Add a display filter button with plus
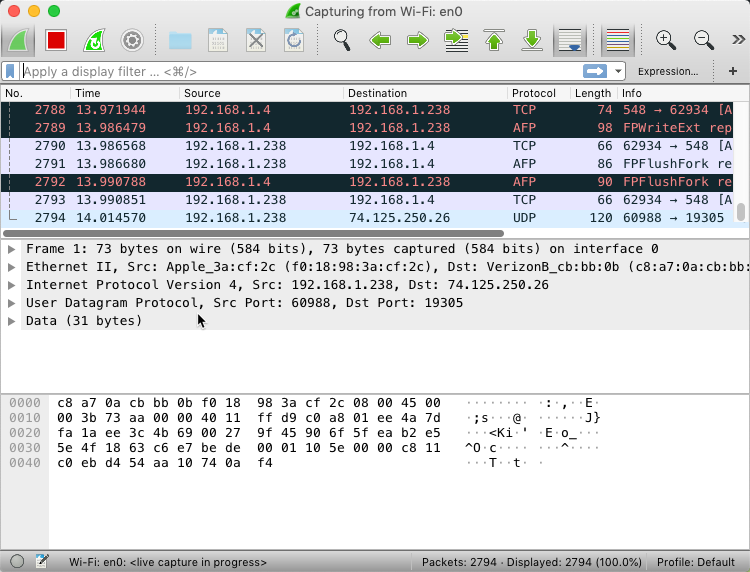This screenshot has width=750, height=572. (732, 71)
